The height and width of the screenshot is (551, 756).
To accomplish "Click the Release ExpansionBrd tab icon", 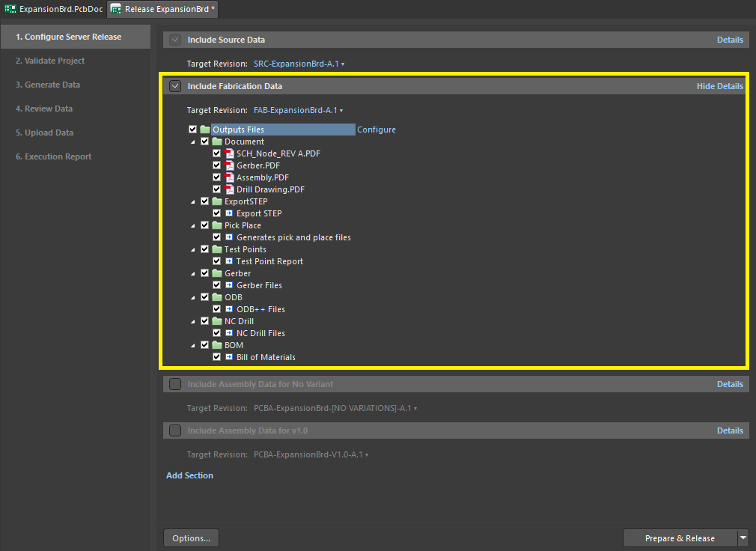I will 116,9.
